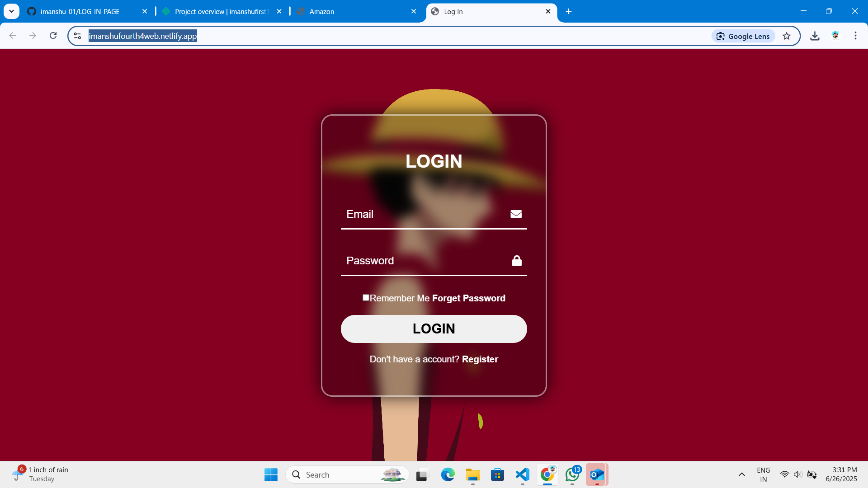Close the GitHub LOG-IN-PAGE tab
Screen dimensions: 868x488
pyautogui.click(x=145, y=12)
